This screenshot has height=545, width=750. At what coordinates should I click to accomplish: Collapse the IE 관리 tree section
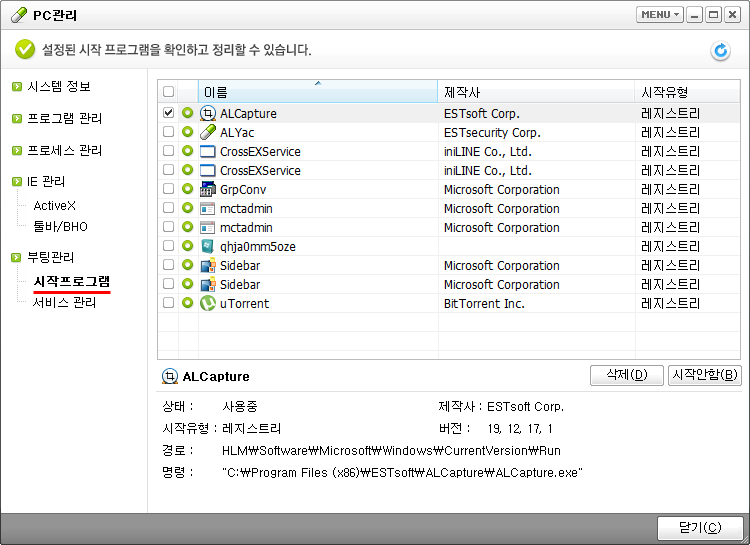[17, 182]
